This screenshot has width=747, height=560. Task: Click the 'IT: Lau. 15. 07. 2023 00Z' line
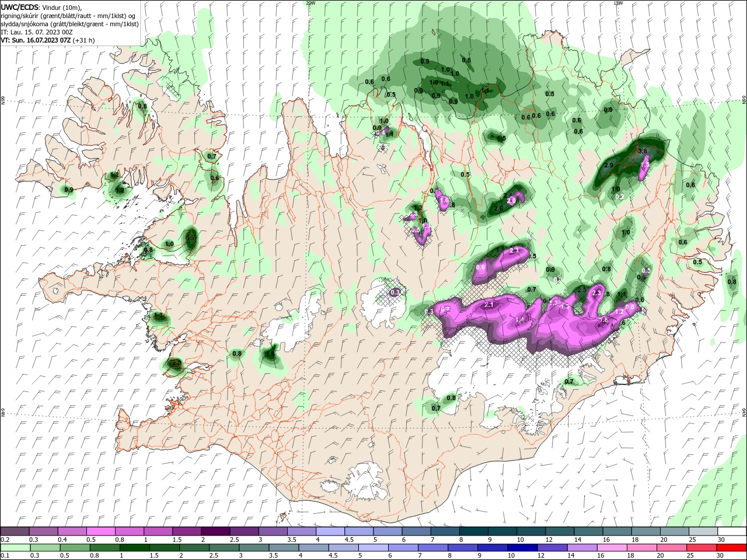pyautogui.click(x=36, y=32)
